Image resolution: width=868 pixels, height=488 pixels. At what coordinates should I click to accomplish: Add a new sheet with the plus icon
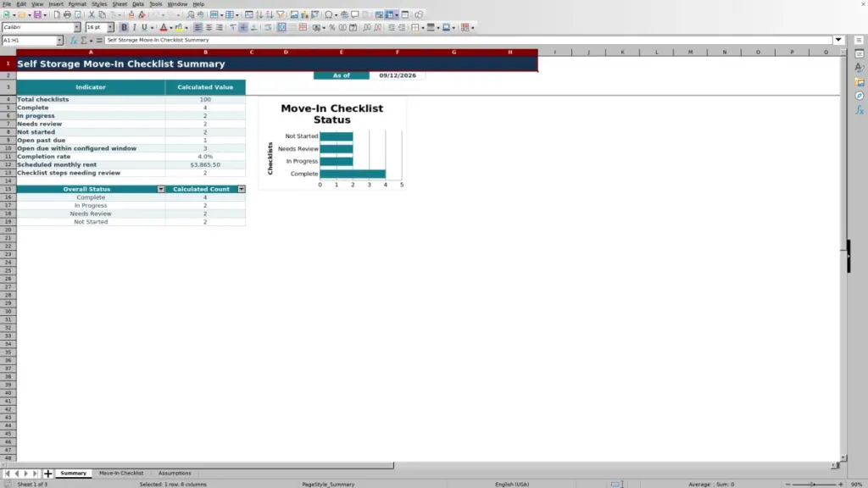click(48, 474)
